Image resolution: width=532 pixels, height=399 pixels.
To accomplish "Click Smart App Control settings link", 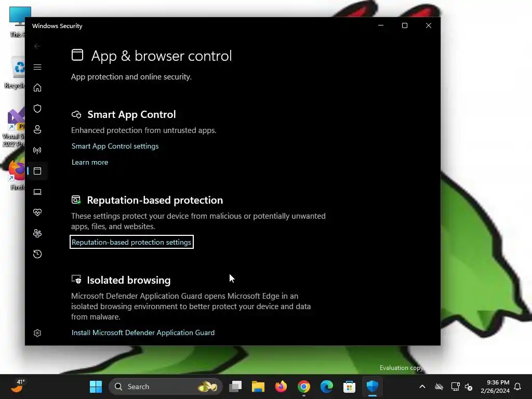I will pyautogui.click(x=115, y=146).
